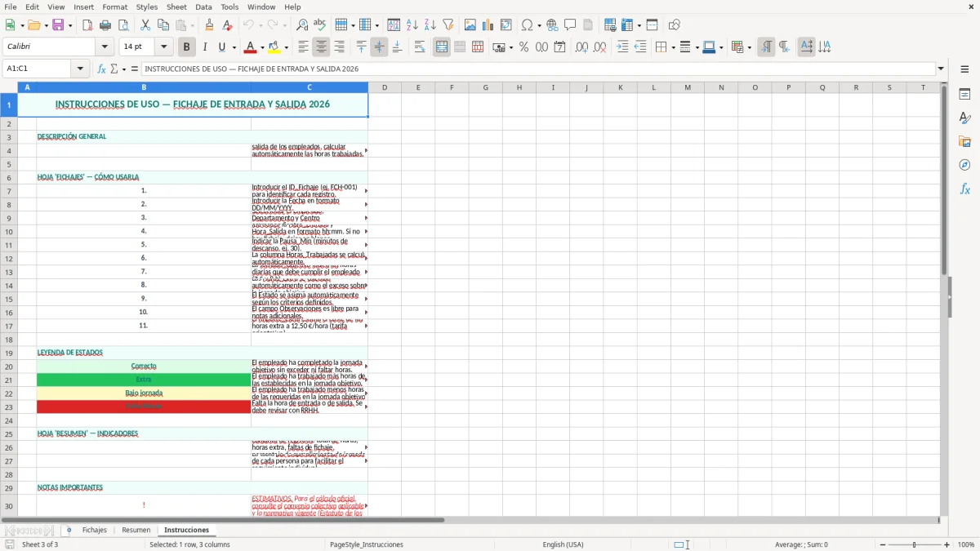Toggle Align Left
980x551 pixels.
point(303,47)
